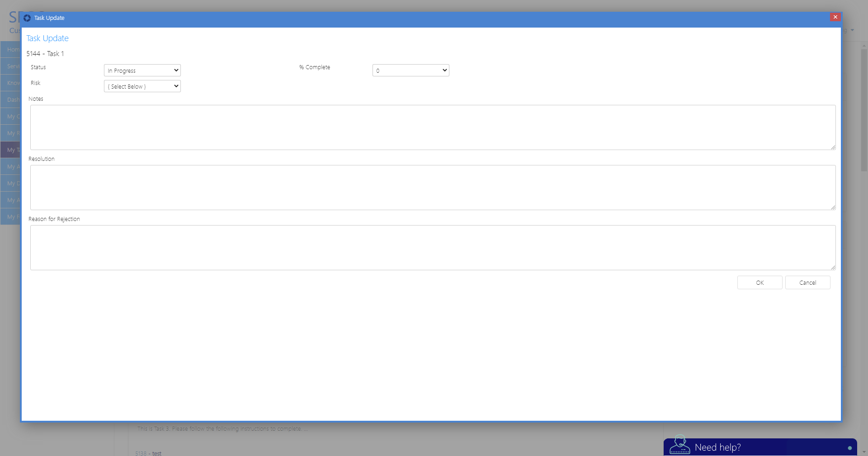Click inside the Notes text area
This screenshot has width=868, height=456.
tap(432, 127)
